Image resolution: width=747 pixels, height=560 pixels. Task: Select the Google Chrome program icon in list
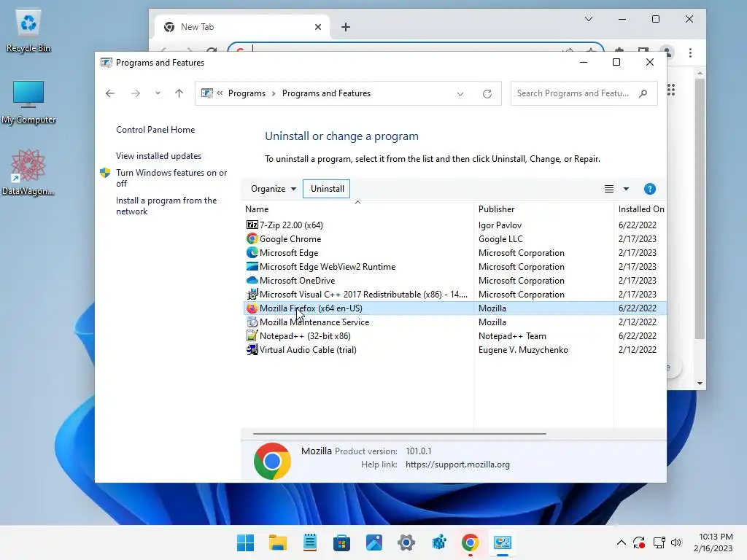pyautogui.click(x=252, y=238)
